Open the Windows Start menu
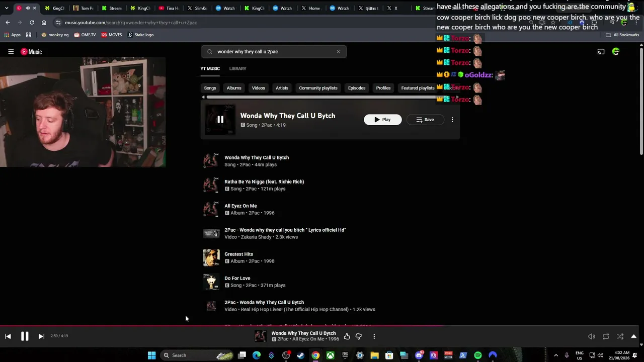The height and width of the screenshot is (362, 644). (x=151, y=355)
